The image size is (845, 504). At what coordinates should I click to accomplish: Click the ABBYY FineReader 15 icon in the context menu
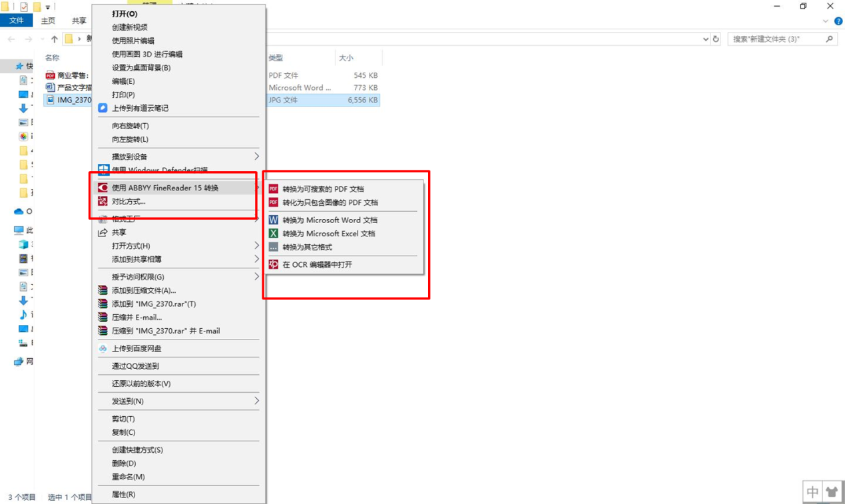(x=103, y=188)
